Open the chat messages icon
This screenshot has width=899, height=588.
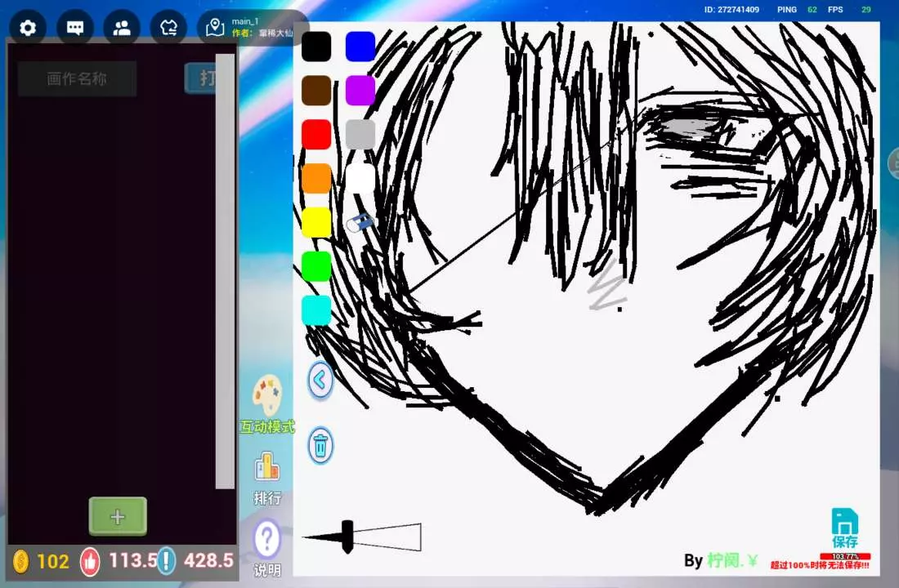tap(75, 28)
